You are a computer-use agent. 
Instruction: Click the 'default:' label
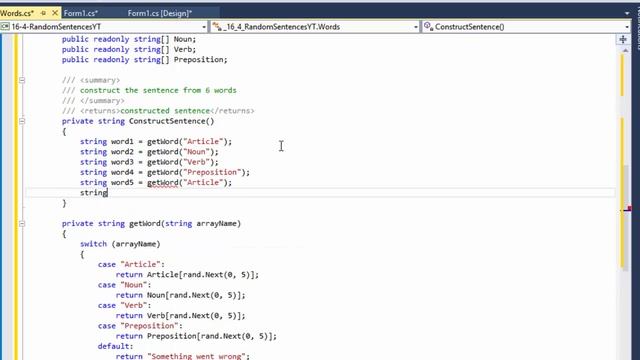116,346
